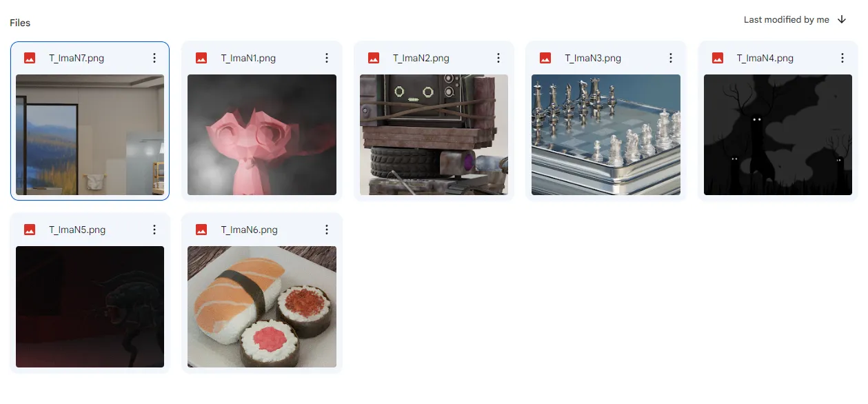This screenshot has width=868, height=404.
Task: Click the Files section heading
Action: coord(20,23)
